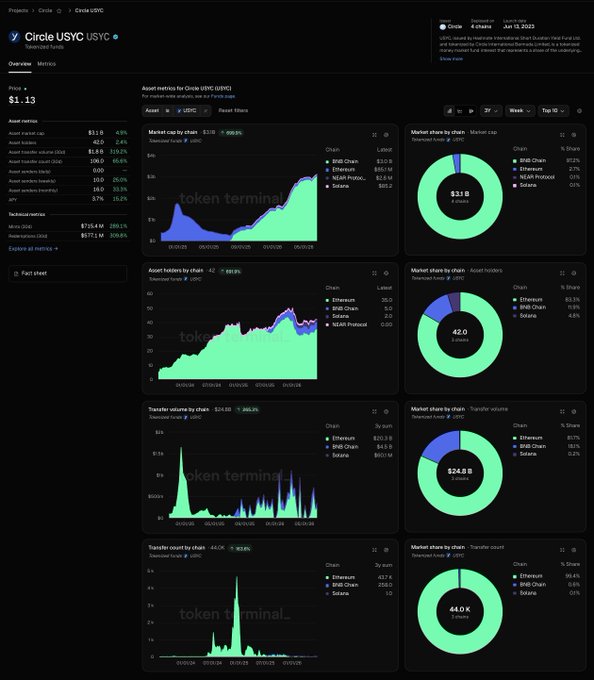Image resolution: width=594 pixels, height=680 pixels.
Task: Switch to the Overview tab
Action: click(20, 64)
